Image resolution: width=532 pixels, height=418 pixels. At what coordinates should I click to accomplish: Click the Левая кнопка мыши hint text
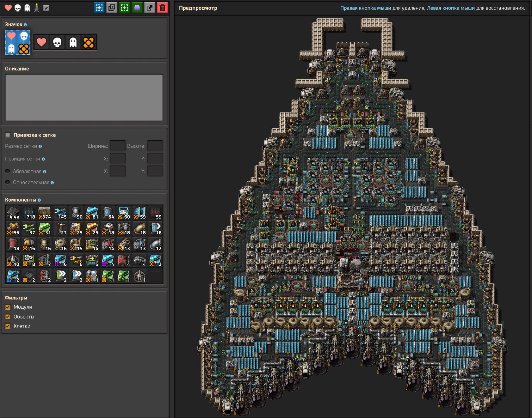[x=451, y=8]
